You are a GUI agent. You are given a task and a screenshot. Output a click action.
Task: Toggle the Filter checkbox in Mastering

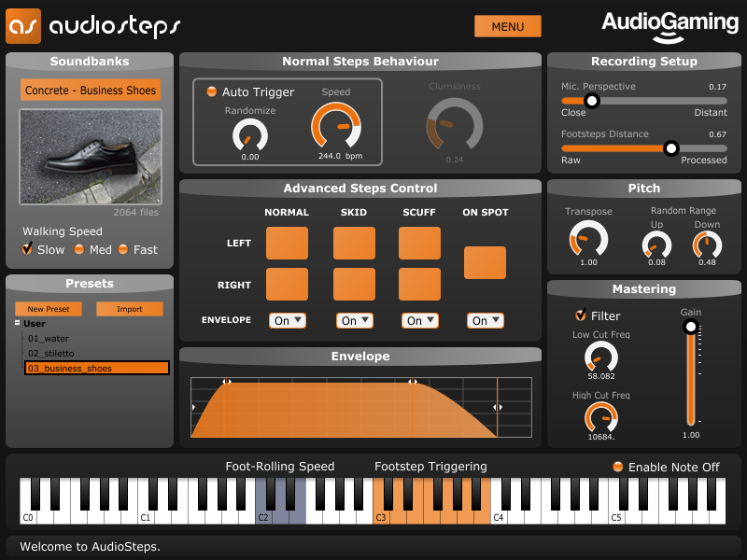click(581, 315)
